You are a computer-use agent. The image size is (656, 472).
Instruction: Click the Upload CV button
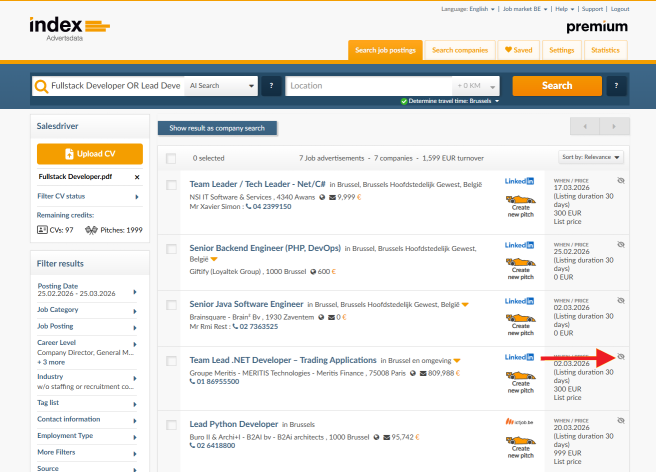click(90, 154)
